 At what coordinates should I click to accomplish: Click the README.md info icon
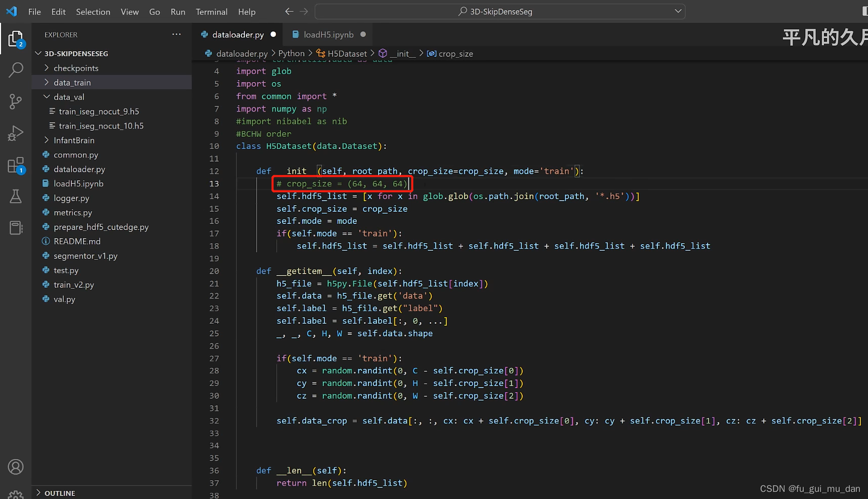pos(46,241)
